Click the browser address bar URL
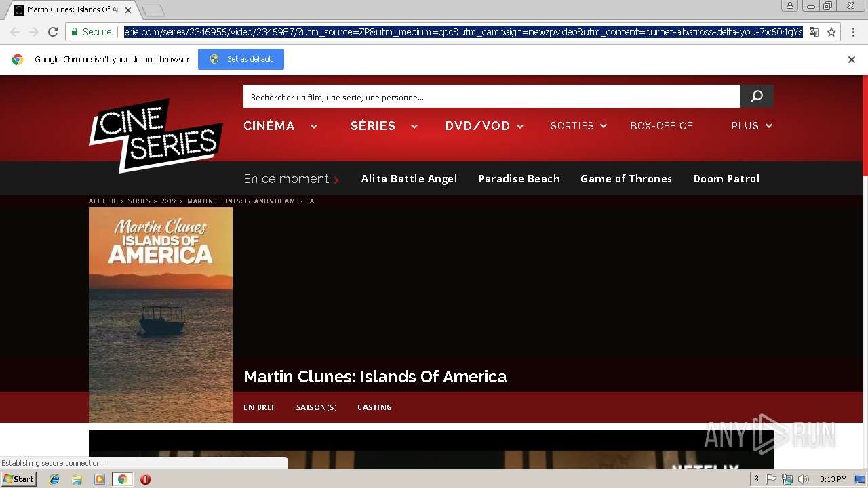This screenshot has height=488, width=868. point(463,32)
